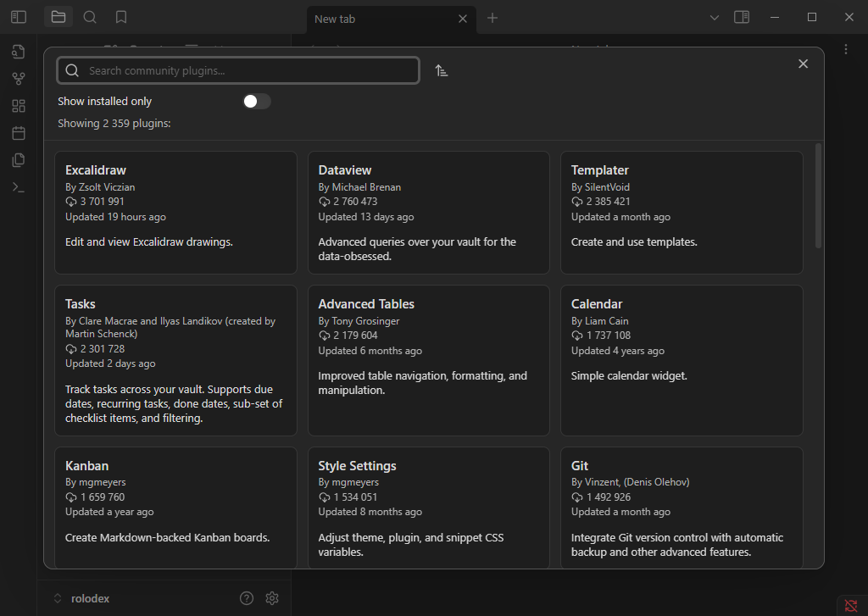868x616 pixels.
Task: Open the bookmarks icon
Action: coord(121,17)
